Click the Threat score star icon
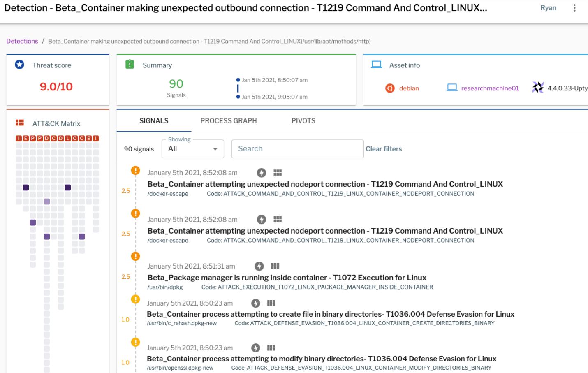The width and height of the screenshot is (588, 373). pyautogui.click(x=19, y=65)
